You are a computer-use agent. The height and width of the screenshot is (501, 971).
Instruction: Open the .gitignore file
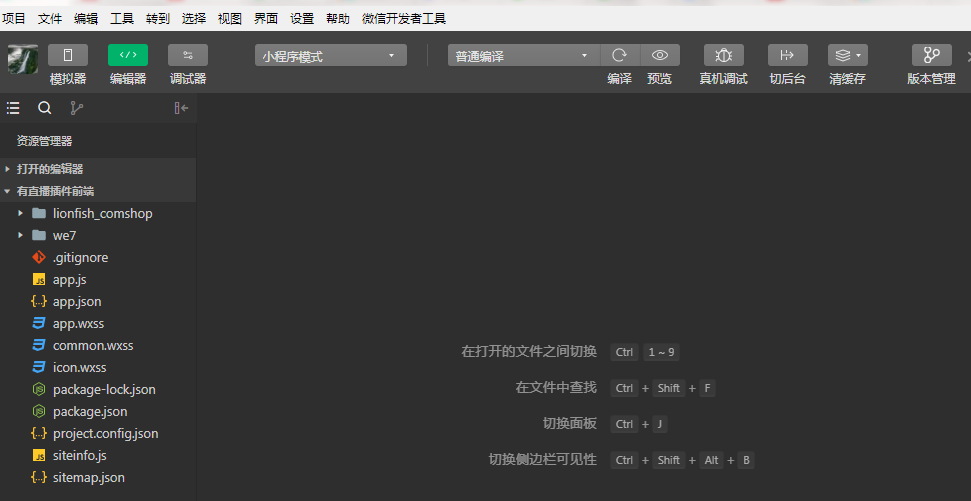pyautogui.click(x=98, y=258)
